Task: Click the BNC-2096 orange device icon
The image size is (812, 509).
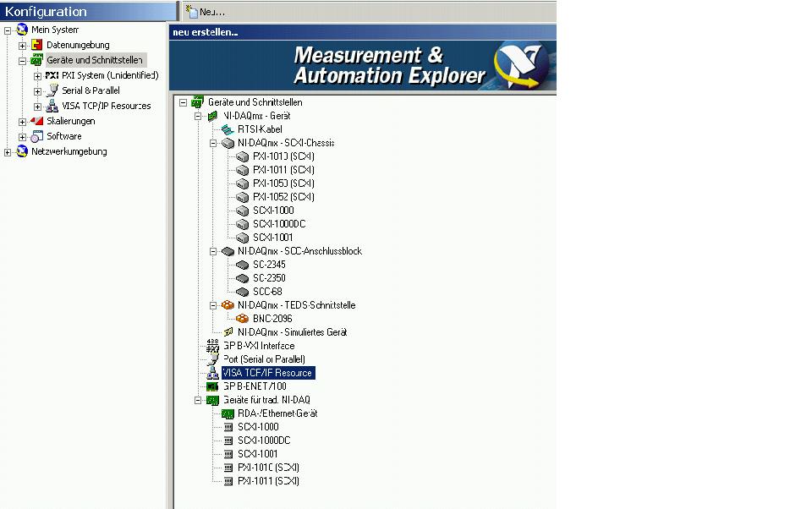Action: [243, 319]
